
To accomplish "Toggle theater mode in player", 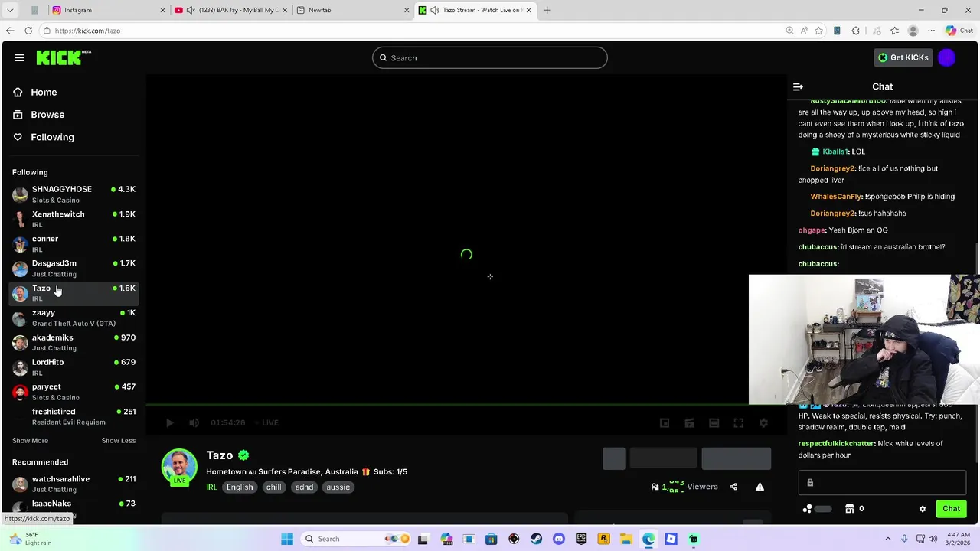I will tap(714, 422).
